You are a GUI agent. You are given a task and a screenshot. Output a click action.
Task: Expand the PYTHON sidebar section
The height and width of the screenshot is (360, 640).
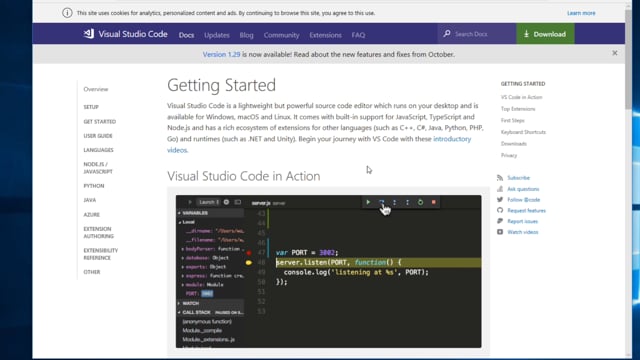(94, 186)
